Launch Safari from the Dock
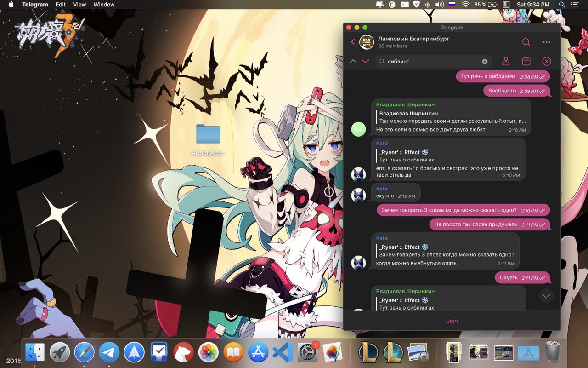This screenshot has width=588, height=368. point(85,353)
